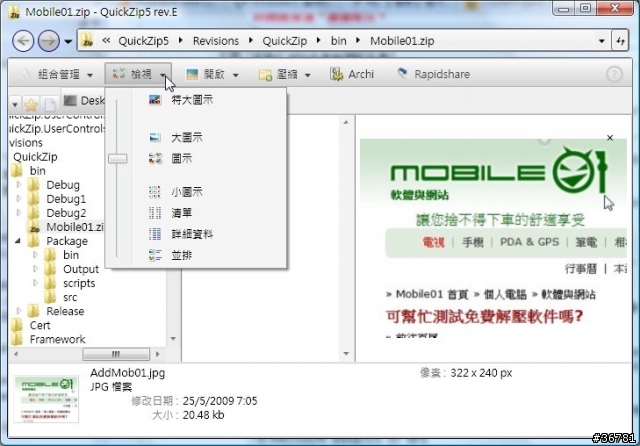The width and height of the screenshot is (640, 446).
Task: Click the file list scroll up arrow
Action: point(346,122)
